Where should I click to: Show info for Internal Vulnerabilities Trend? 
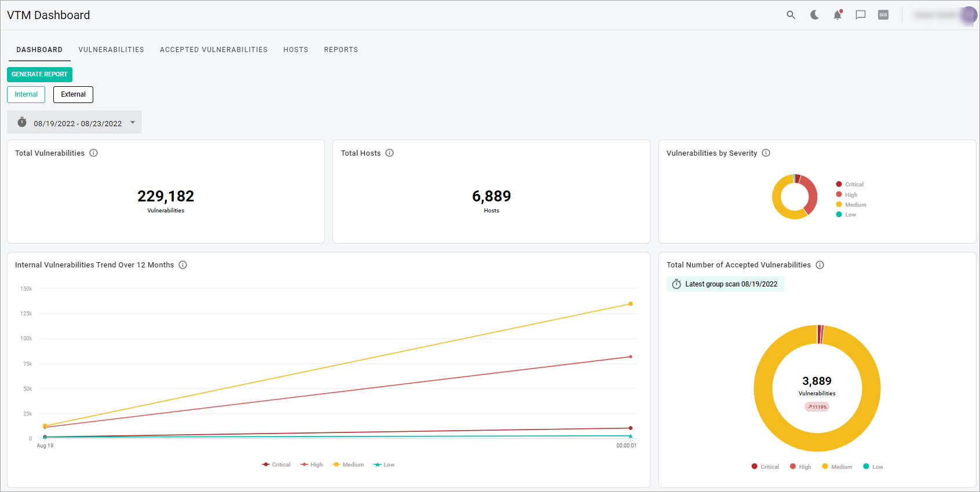[183, 265]
